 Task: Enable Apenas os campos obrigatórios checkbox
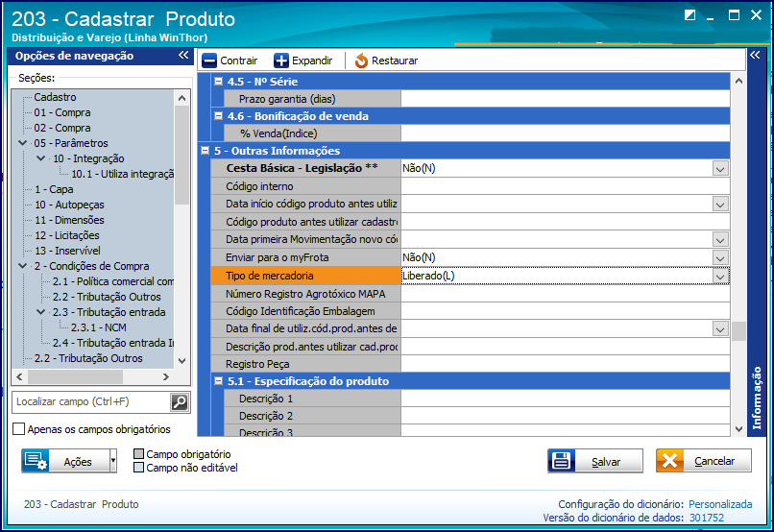19,429
